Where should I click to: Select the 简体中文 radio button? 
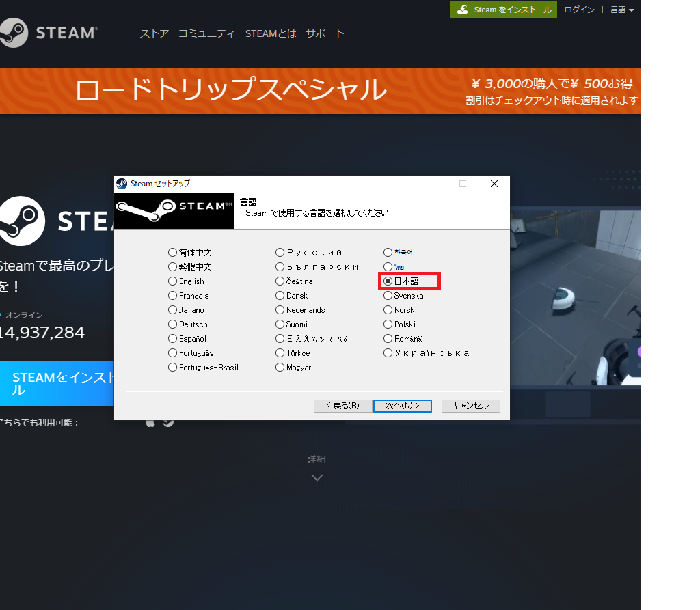(172, 253)
